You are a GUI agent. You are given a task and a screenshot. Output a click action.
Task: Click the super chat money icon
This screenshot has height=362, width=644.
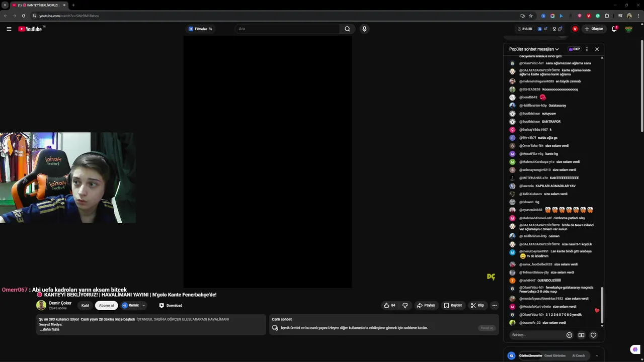(x=581, y=335)
